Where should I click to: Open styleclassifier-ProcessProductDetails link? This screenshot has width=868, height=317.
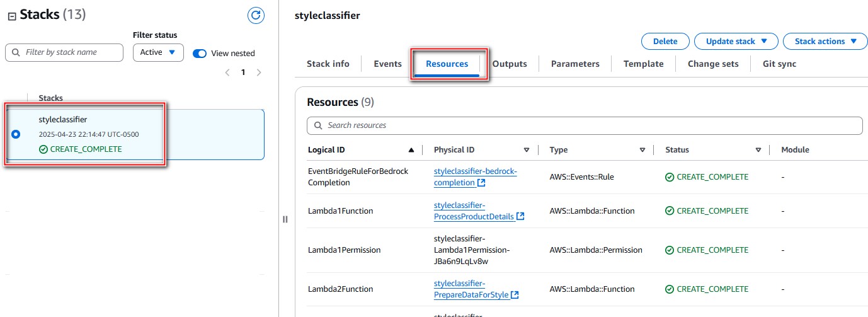[x=474, y=211]
